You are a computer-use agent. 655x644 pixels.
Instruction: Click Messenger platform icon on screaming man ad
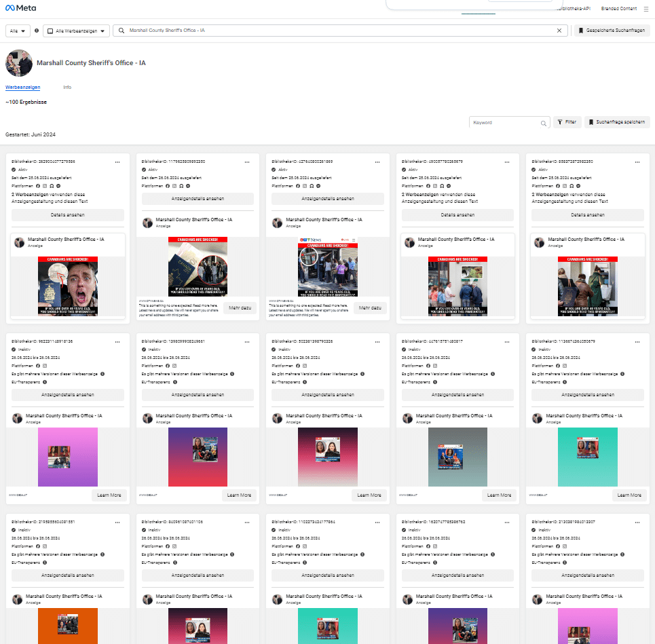(58, 186)
